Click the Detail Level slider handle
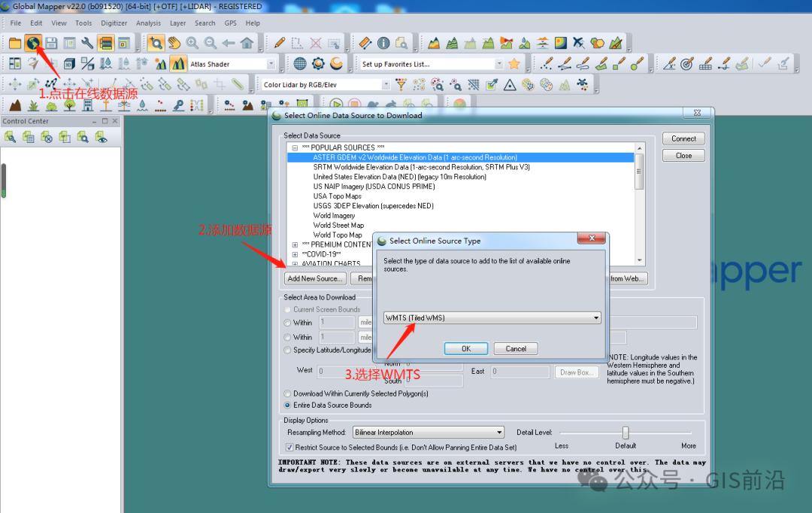This screenshot has height=513, width=812. point(626,433)
